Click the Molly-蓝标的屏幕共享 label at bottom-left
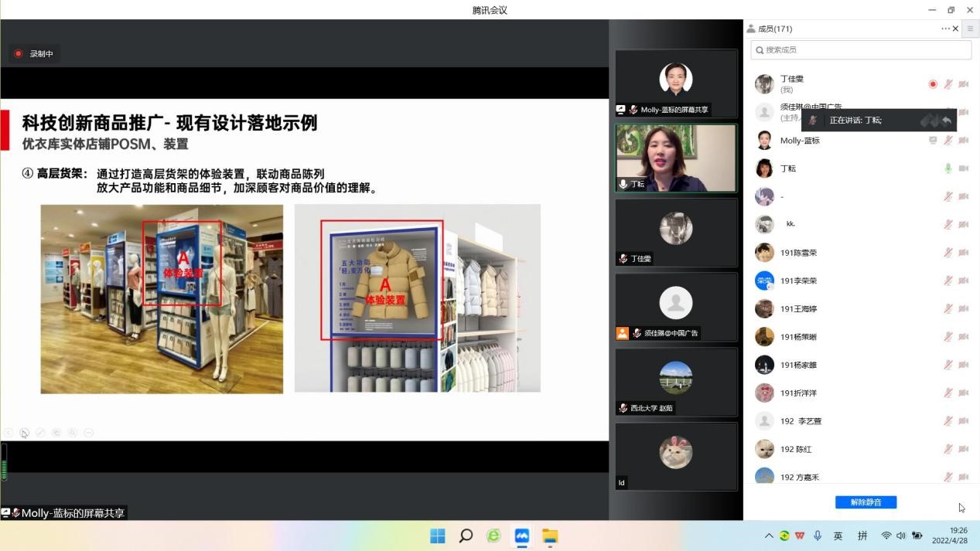This screenshot has width=980, height=551. [63, 512]
